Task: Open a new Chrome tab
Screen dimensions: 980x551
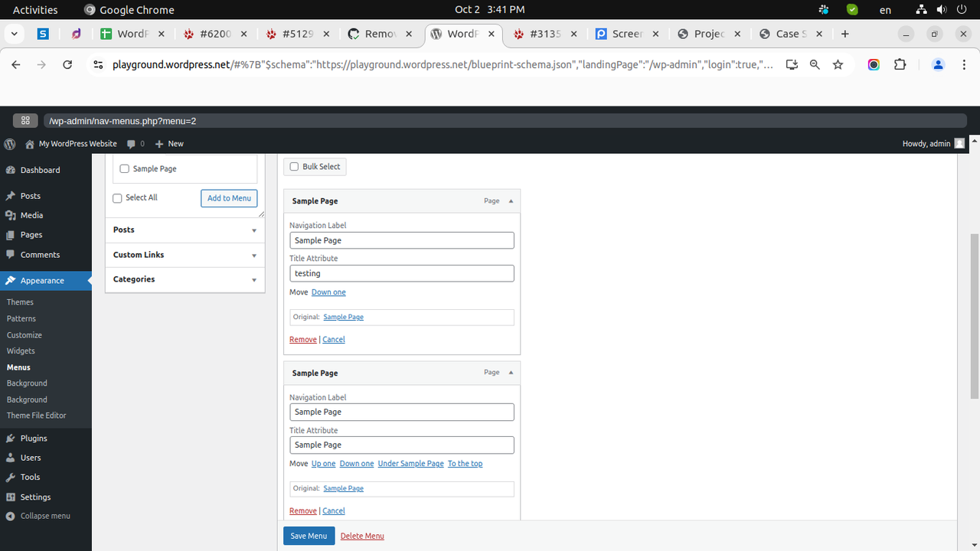Action: click(844, 34)
